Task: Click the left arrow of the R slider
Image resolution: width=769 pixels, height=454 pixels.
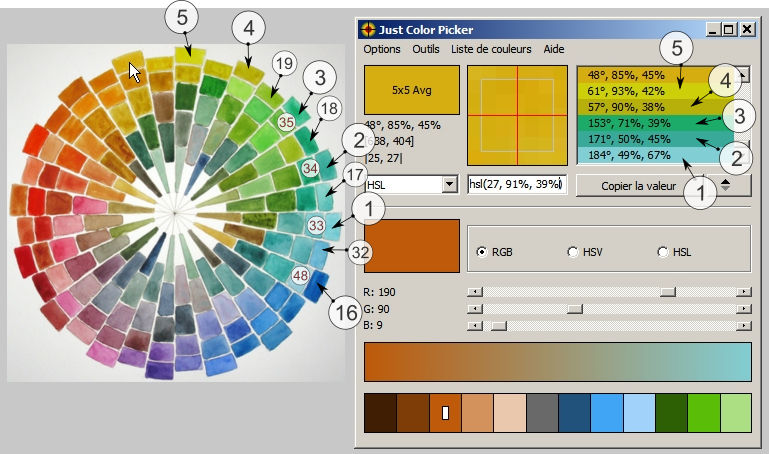Action: (475, 292)
